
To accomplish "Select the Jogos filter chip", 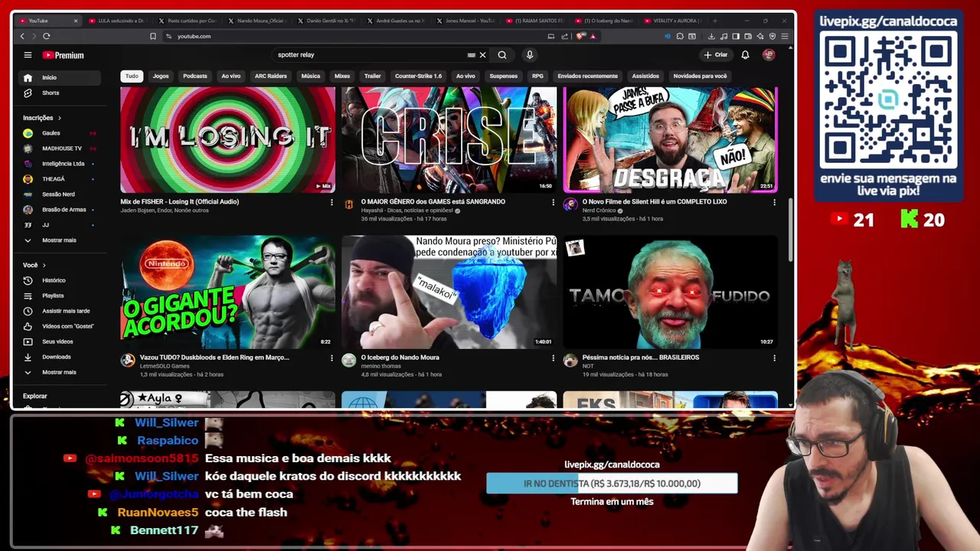I will click(x=161, y=76).
